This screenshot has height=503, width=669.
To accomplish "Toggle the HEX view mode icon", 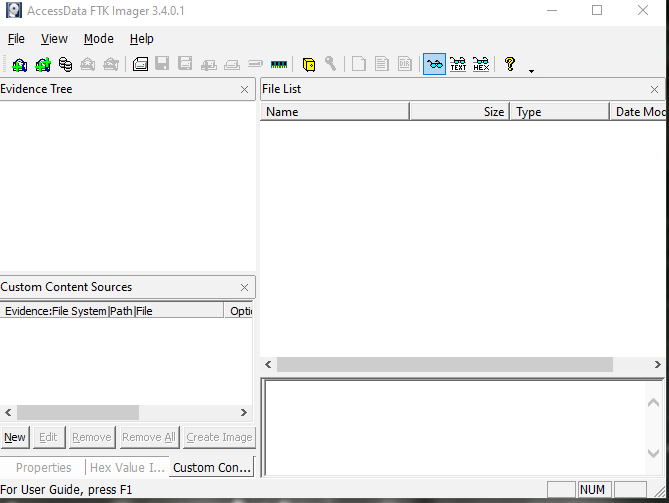I will pos(481,64).
